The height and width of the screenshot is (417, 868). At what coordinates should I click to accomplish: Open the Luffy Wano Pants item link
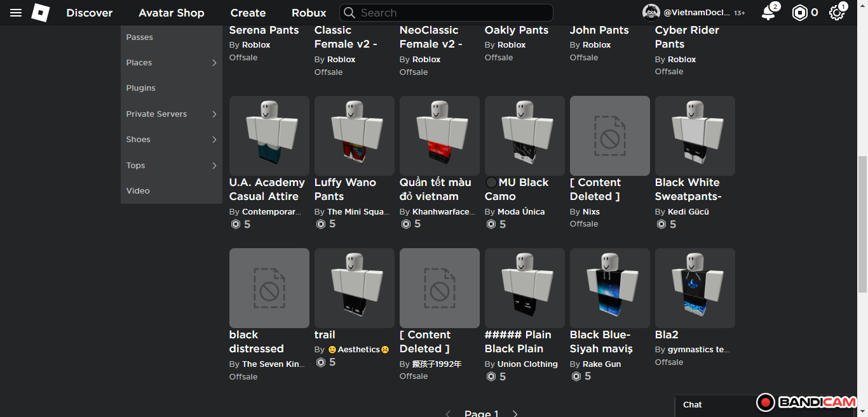pyautogui.click(x=345, y=189)
